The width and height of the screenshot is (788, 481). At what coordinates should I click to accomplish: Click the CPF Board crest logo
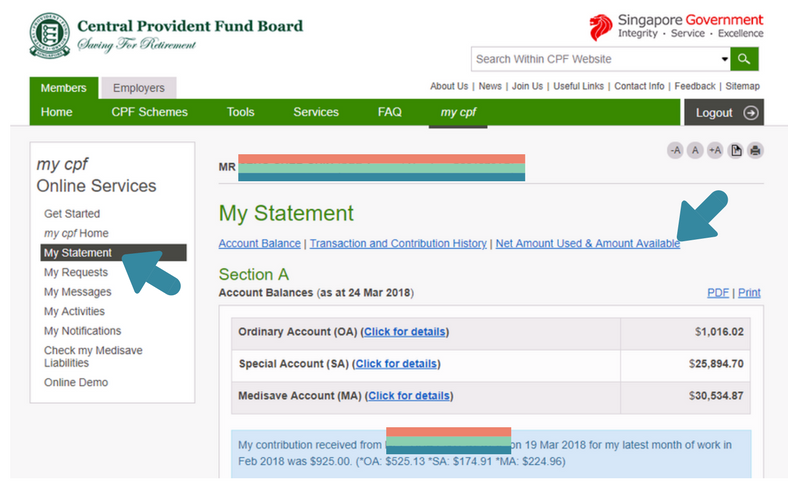49,35
